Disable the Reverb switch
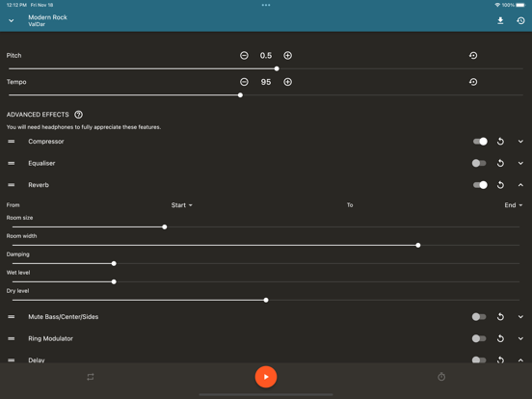The height and width of the screenshot is (399, 532). pos(480,185)
